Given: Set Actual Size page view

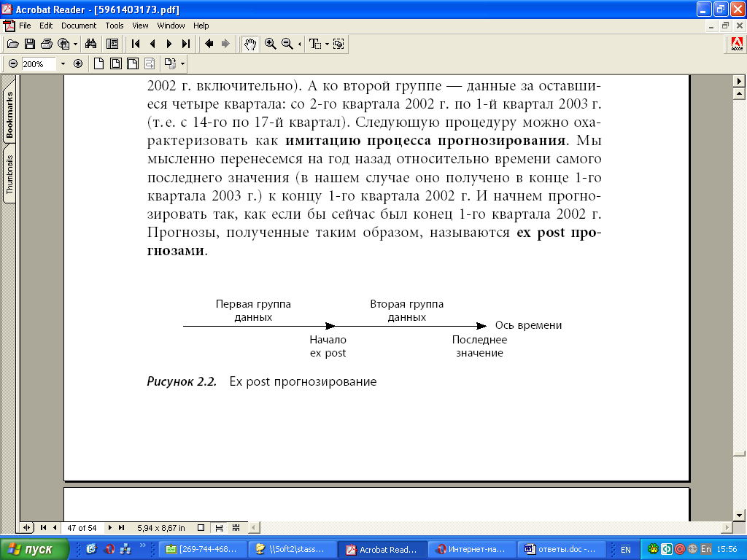Looking at the screenshot, I should click(98, 63).
